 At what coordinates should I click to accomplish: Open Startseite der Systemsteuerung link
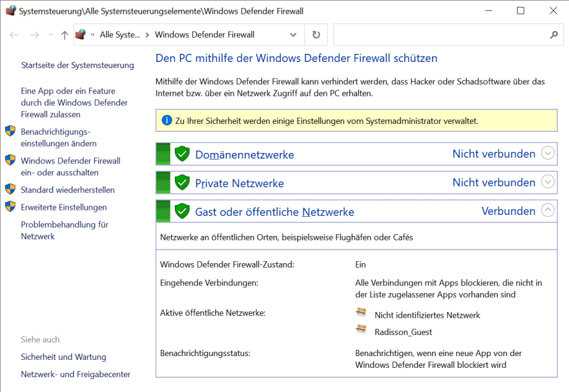(77, 65)
